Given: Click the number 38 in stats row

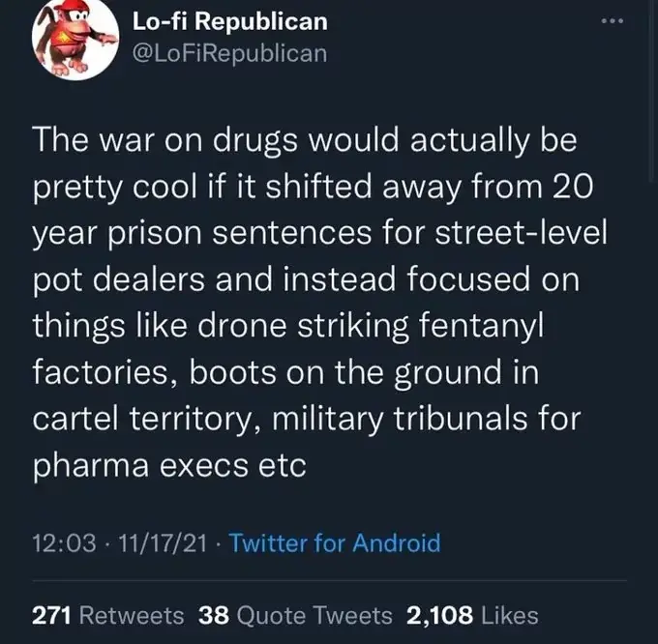Looking at the screenshot, I should click(x=214, y=615).
